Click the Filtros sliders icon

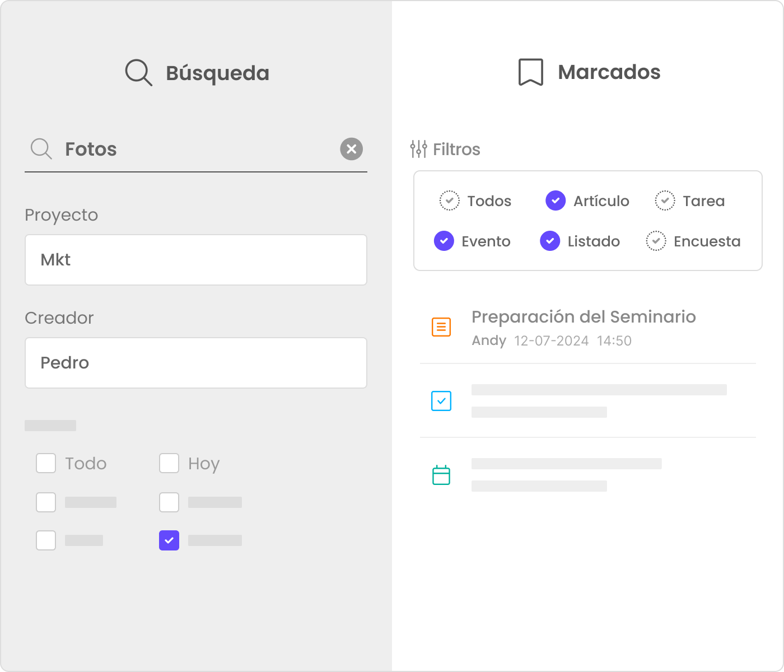[418, 149]
